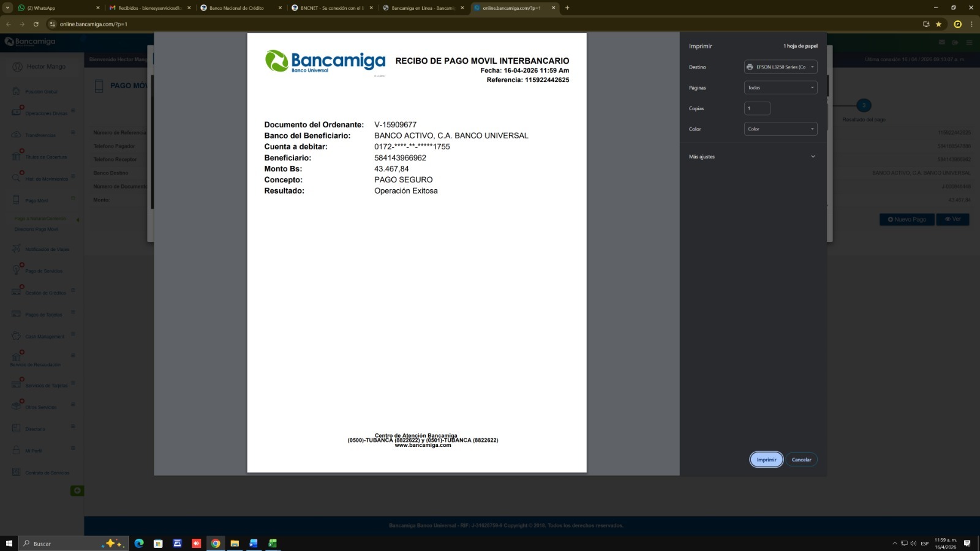Click the yellow extension icon in toolbar

pyautogui.click(x=957, y=24)
